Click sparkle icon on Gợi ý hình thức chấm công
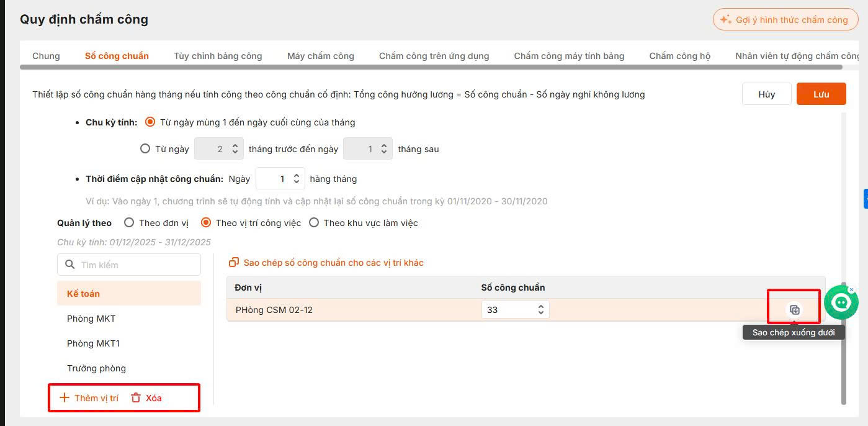 [725, 20]
